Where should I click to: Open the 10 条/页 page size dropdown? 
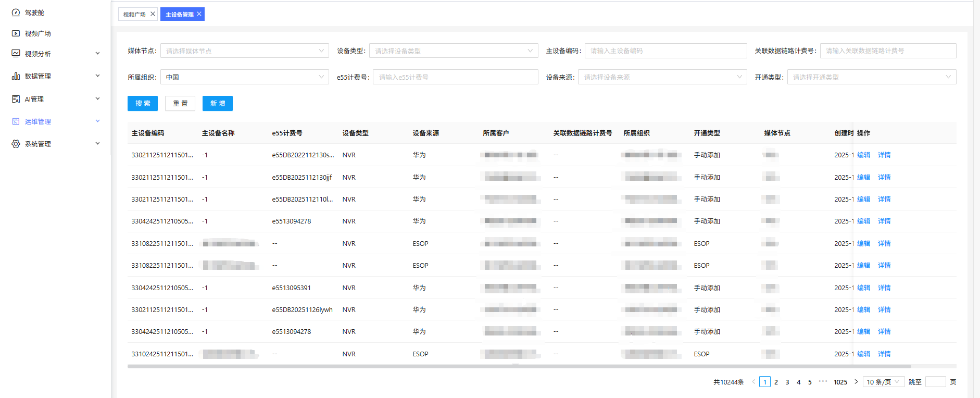click(x=883, y=382)
